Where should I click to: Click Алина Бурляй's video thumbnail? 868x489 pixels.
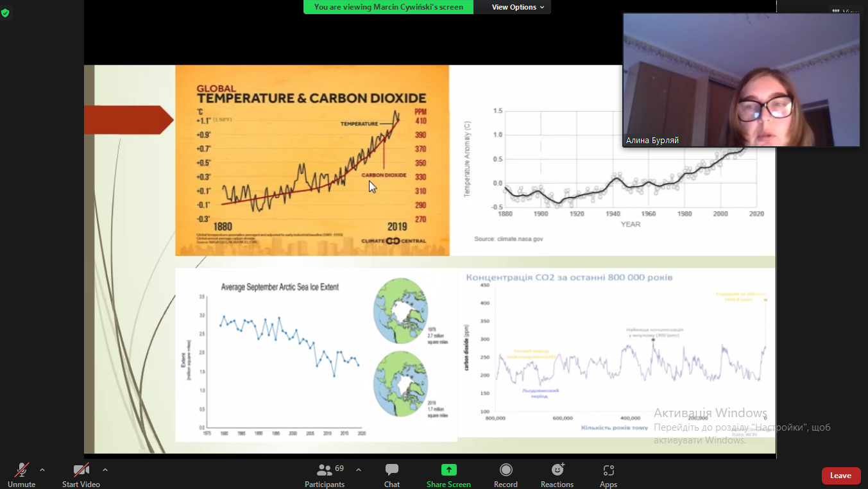coord(742,80)
